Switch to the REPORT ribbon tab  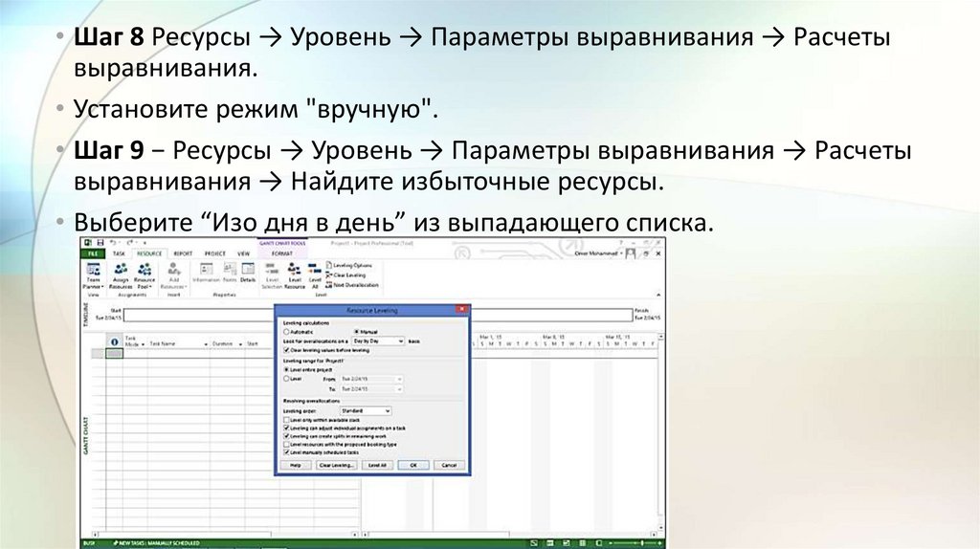183,253
